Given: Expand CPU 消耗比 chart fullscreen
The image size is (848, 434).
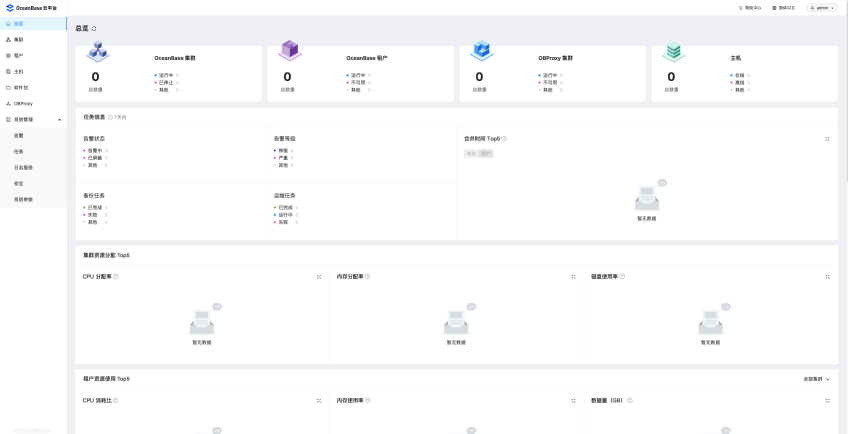Looking at the screenshot, I should pyautogui.click(x=319, y=401).
